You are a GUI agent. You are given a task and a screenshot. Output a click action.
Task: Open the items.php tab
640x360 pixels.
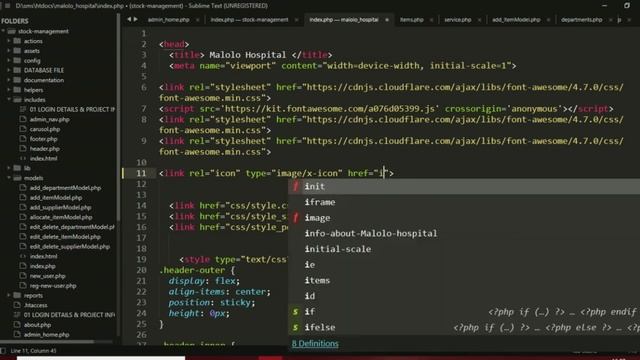(x=411, y=20)
